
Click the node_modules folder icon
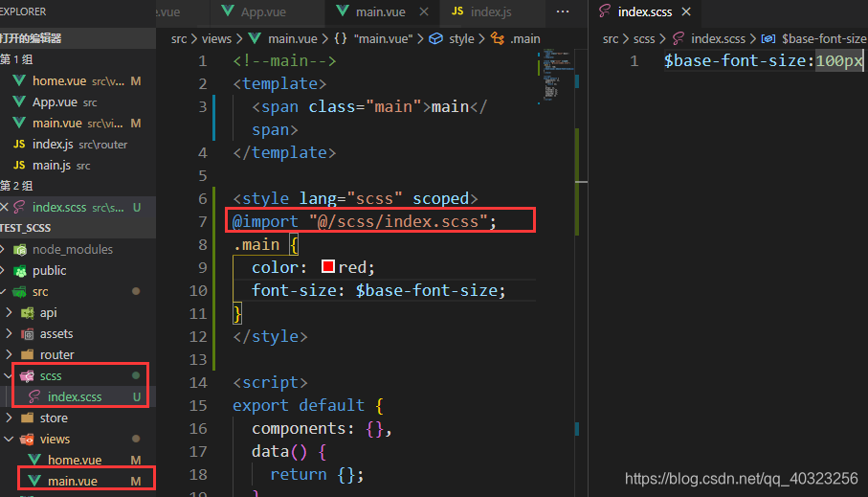[x=20, y=250]
